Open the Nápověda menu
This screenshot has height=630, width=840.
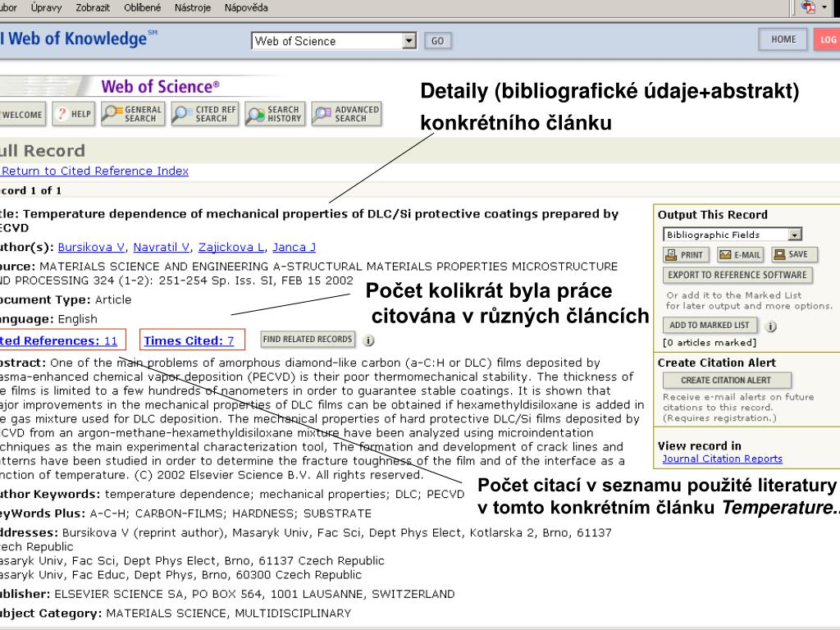coord(246,7)
